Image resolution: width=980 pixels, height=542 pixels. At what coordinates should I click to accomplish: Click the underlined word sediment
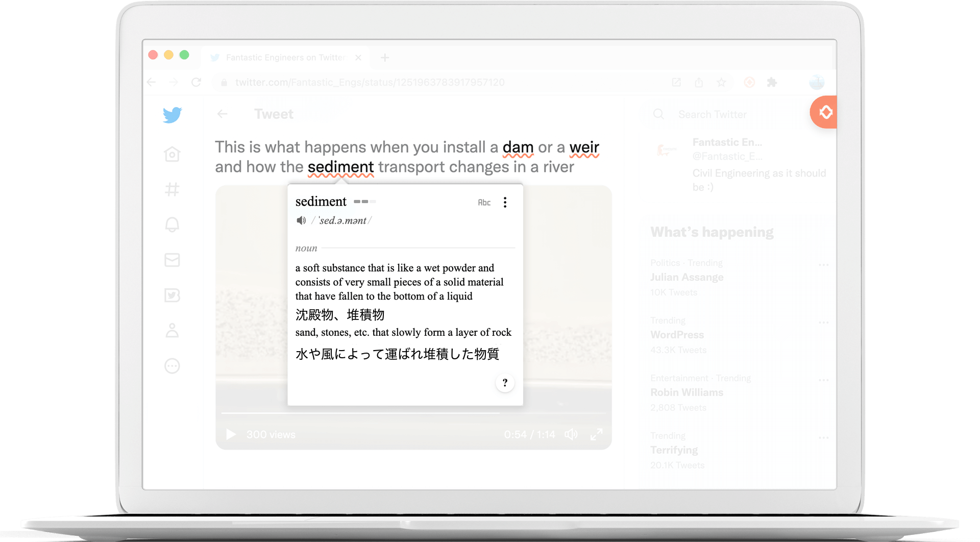(x=340, y=167)
